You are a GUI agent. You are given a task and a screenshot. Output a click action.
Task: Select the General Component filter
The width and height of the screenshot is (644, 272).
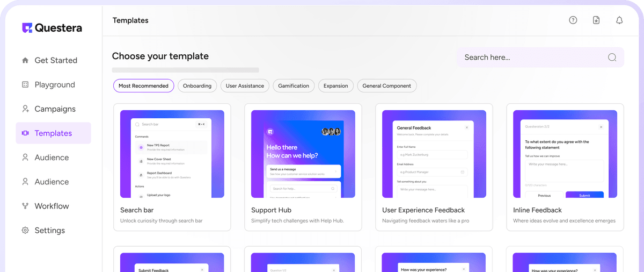point(386,85)
